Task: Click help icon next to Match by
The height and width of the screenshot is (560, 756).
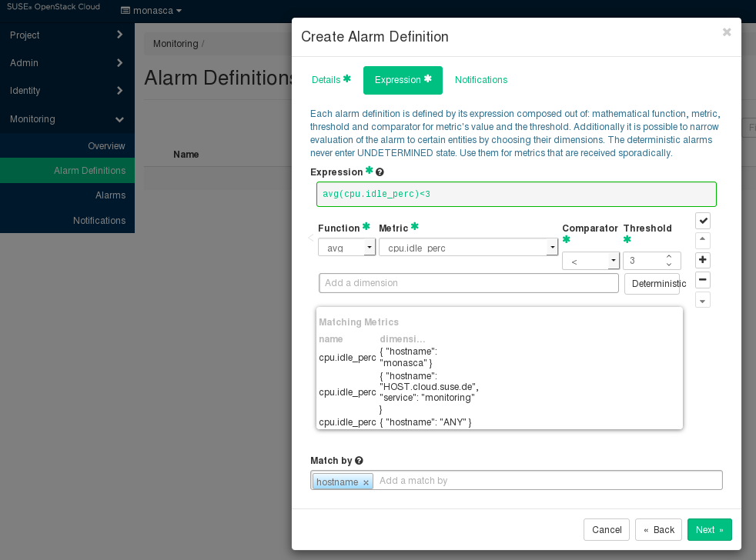Action: 359,461
